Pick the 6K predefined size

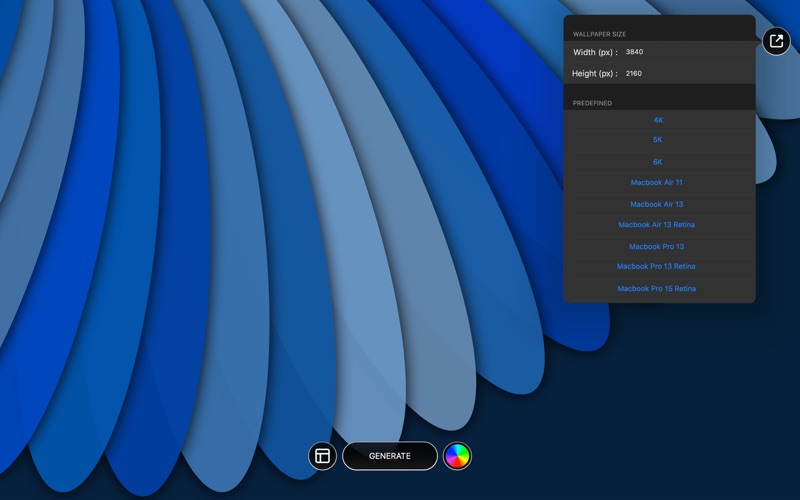point(658,162)
